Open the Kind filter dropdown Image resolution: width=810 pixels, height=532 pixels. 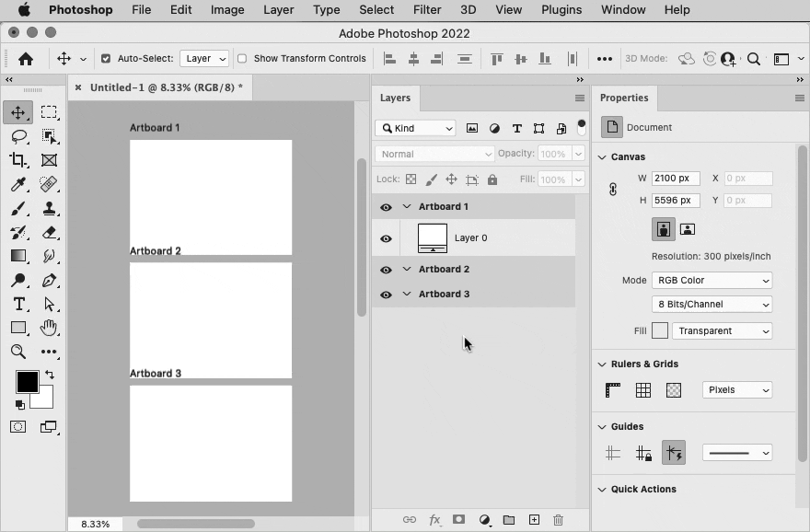pos(415,128)
